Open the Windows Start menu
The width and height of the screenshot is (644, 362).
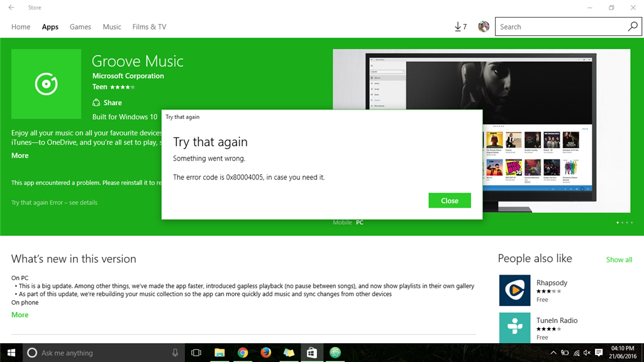(x=11, y=353)
